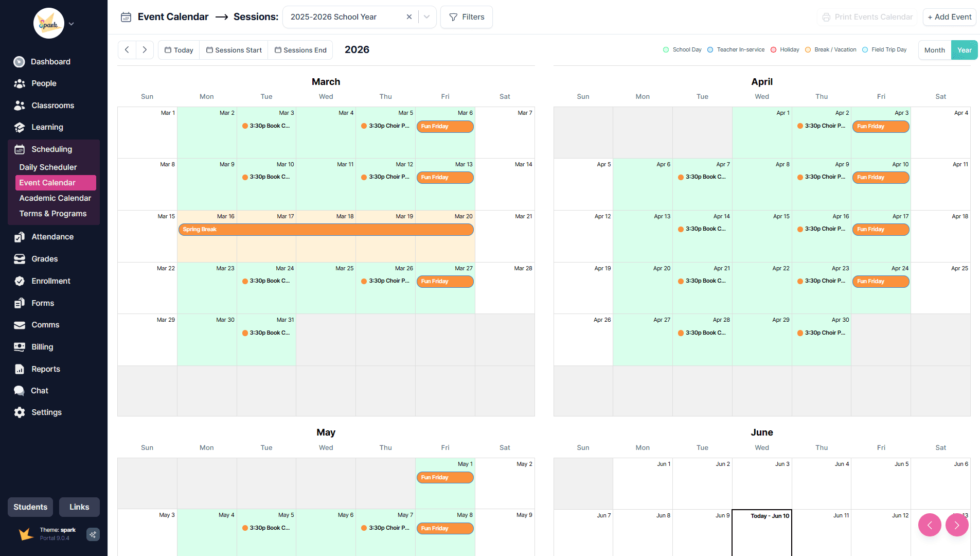
Task: Open the Spring Break event bar
Action: [326, 230]
